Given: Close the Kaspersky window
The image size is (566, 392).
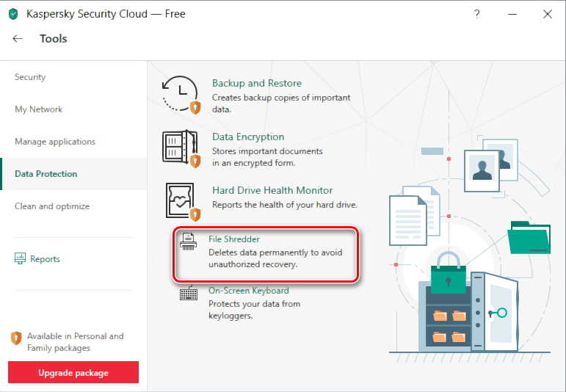Looking at the screenshot, I should click(548, 14).
